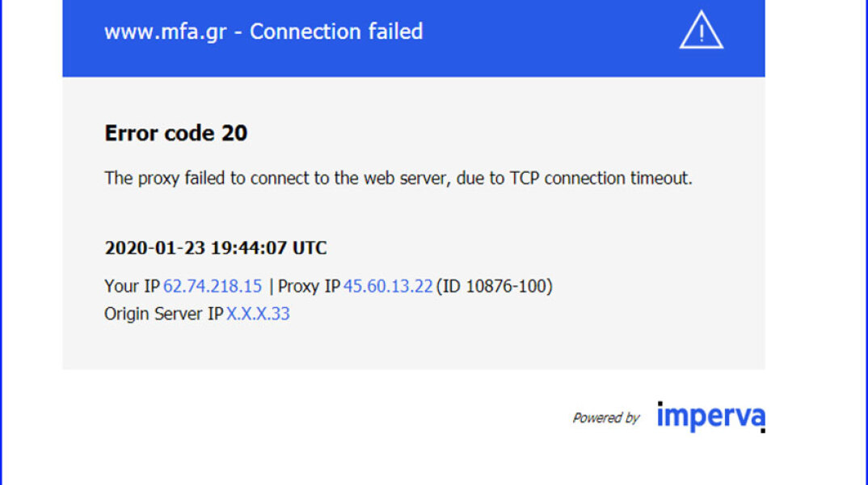Click the 'TCP connection timeout' phrase
Screen dimensions: 868x485
tap(600, 179)
